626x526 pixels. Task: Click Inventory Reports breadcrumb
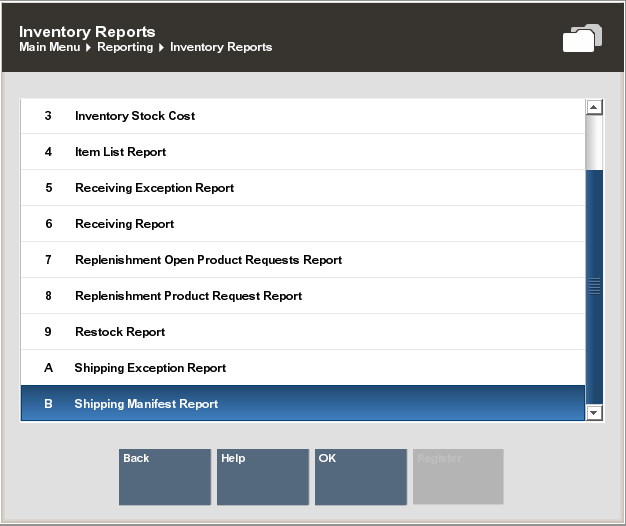[x=221, y=47]
